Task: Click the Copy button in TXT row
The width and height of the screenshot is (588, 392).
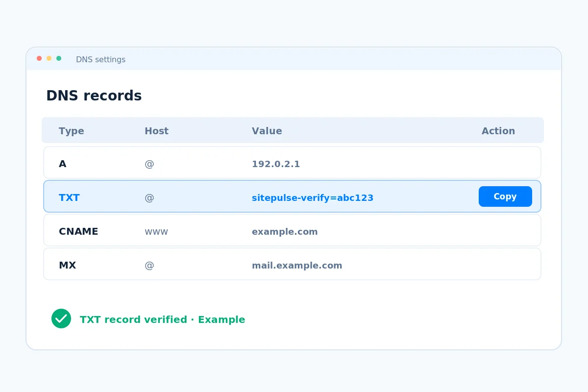Action: (x=505, y=196)
